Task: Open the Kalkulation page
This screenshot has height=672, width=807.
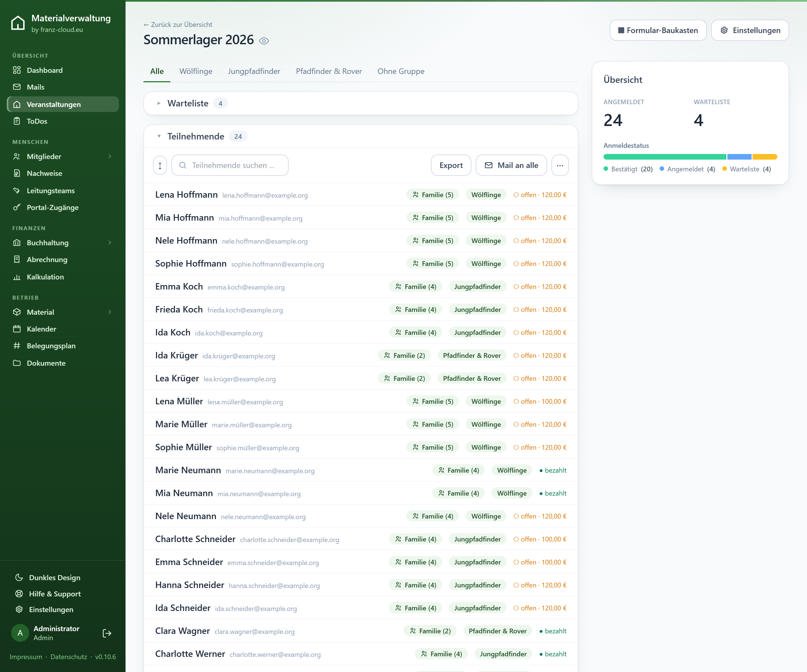Action: point(63,277)
